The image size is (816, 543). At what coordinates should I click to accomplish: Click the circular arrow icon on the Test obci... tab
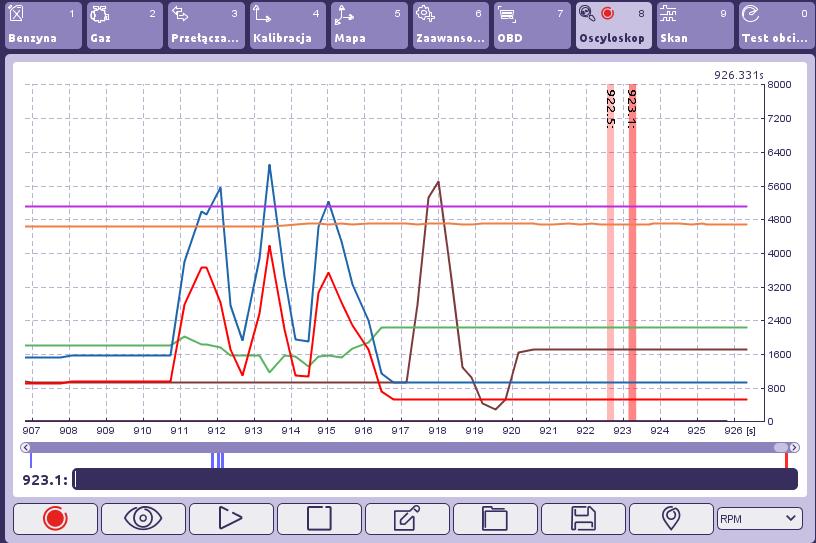(750, 14)
